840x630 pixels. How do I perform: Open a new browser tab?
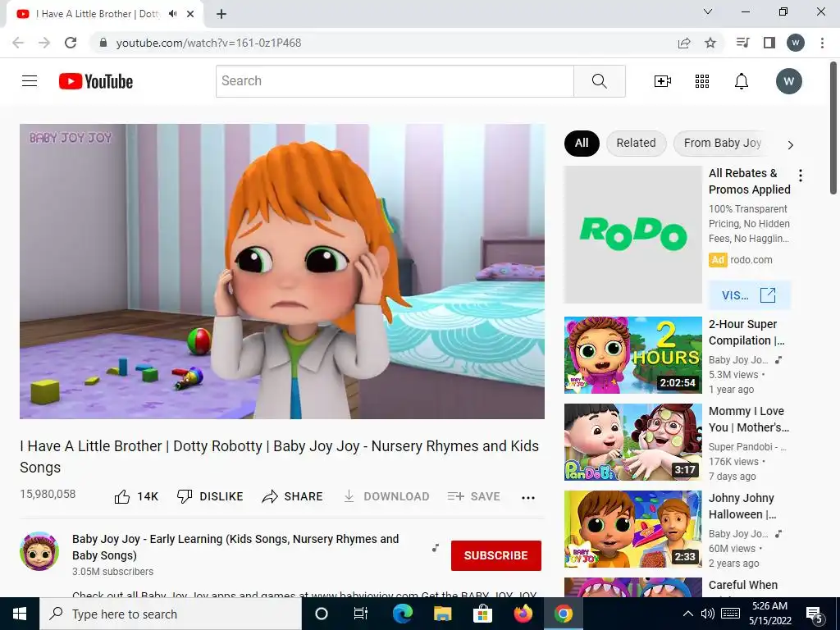[x=221, y=14]
